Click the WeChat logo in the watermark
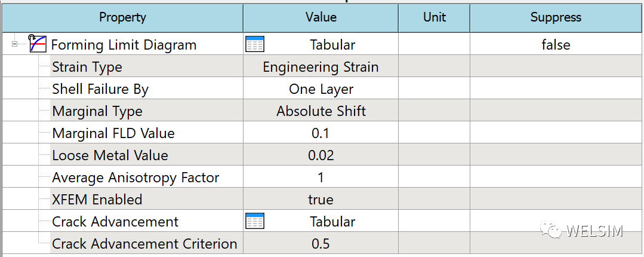The width and height of the screenshot is (644, 257). click(551, 230)
